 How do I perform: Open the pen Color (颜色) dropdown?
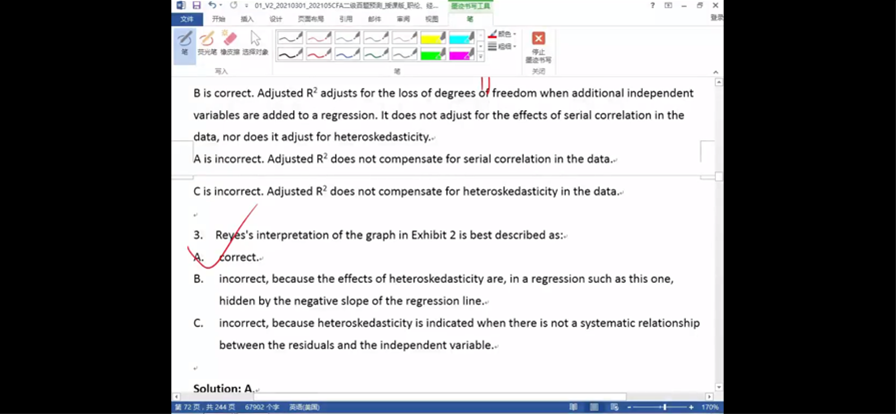[503, 34]
